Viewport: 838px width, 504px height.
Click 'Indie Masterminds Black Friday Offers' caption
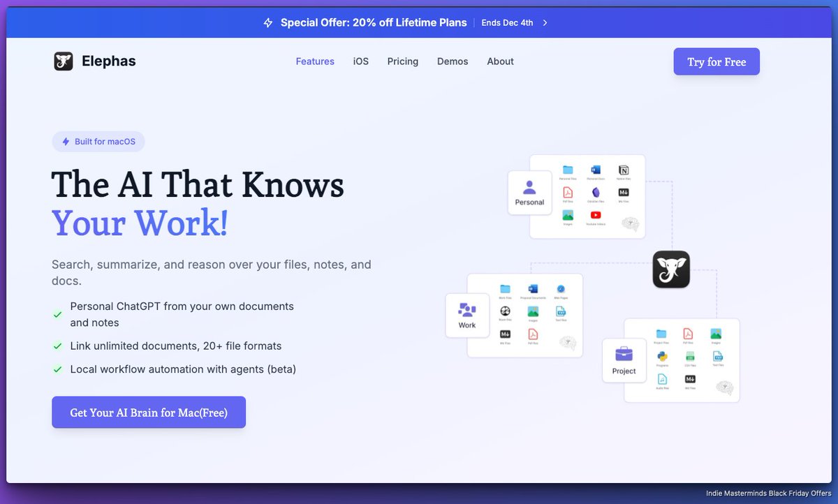(x=768, y=494)
